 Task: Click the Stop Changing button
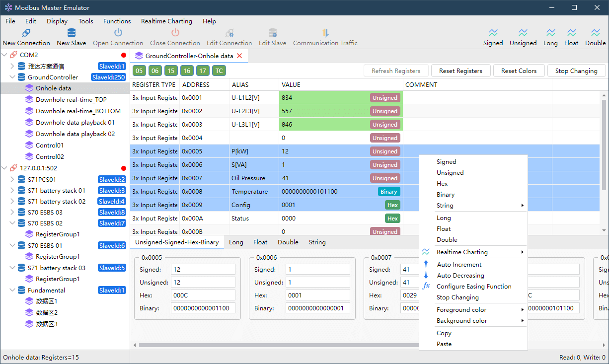point(576,71)
